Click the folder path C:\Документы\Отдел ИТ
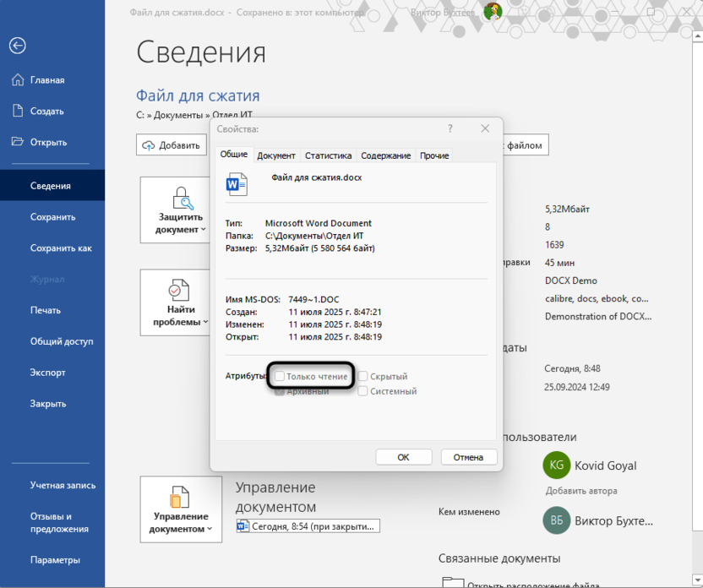The height and width of the screenshot is (588, 703). pyautogui.click(x=314, y=236)
